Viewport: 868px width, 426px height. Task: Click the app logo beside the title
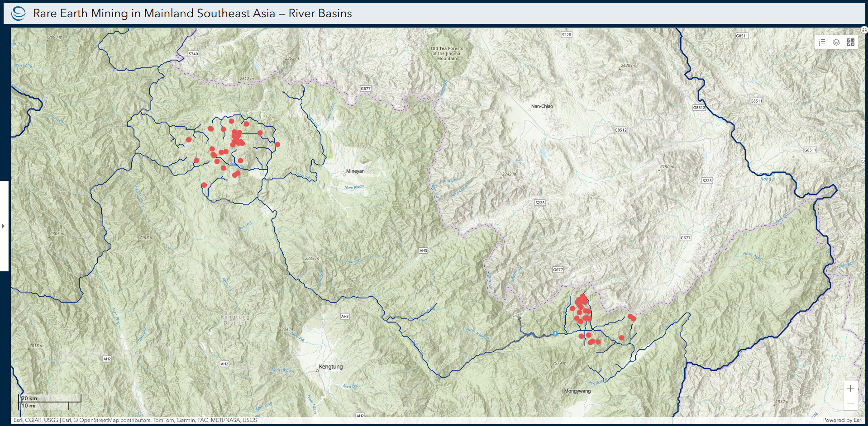(x=19, y=13)
